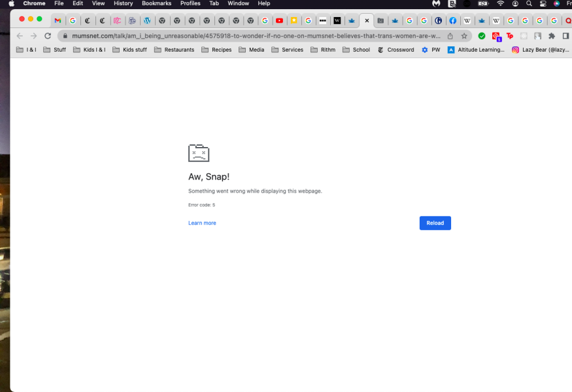Click the Extensions puzzle piece icon
The image size is (572, 392).
(x=551, y=36)
